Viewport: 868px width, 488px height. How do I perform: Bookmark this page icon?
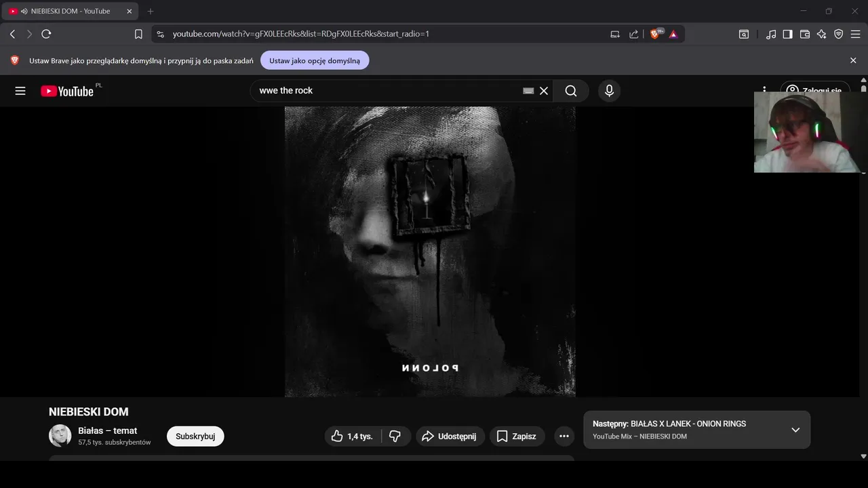click(138, 34)
